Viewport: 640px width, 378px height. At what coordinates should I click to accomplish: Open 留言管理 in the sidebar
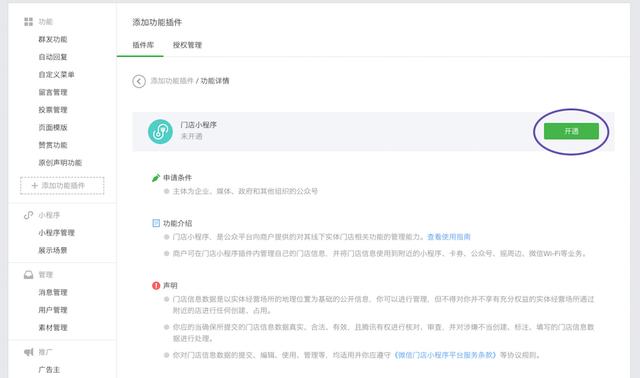click(53, 92)
